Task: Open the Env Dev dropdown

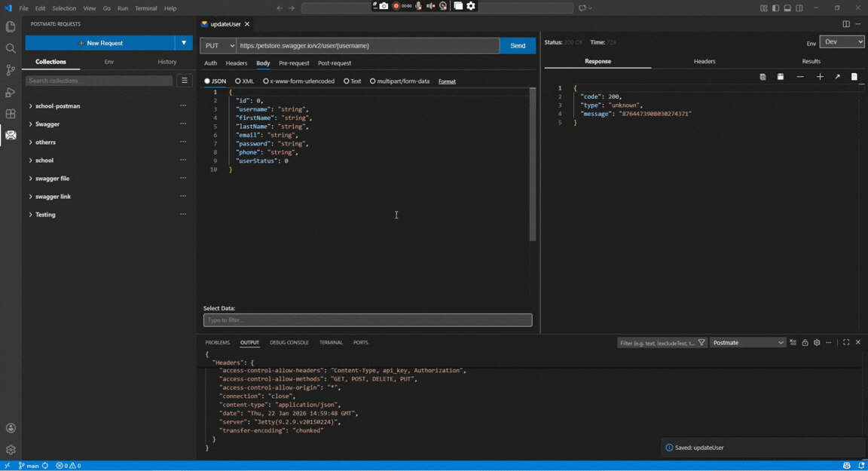Action: (842, 42)
